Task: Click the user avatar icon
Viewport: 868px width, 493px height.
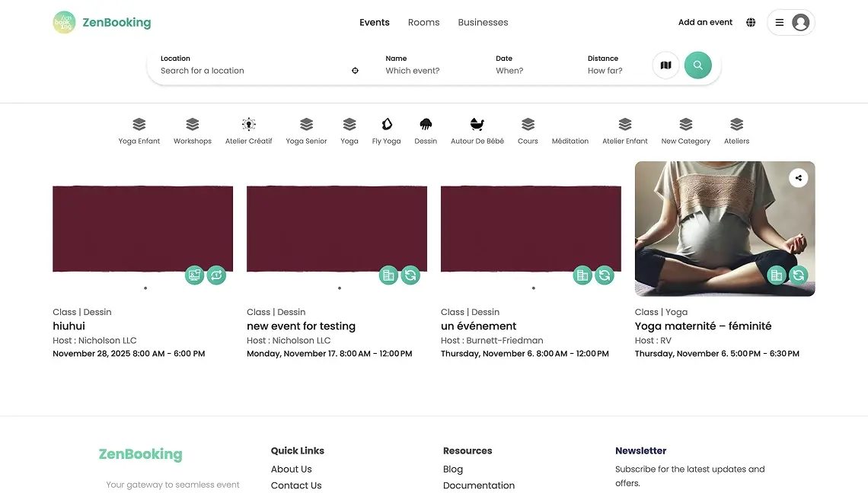Action: (x=800, y=23)
